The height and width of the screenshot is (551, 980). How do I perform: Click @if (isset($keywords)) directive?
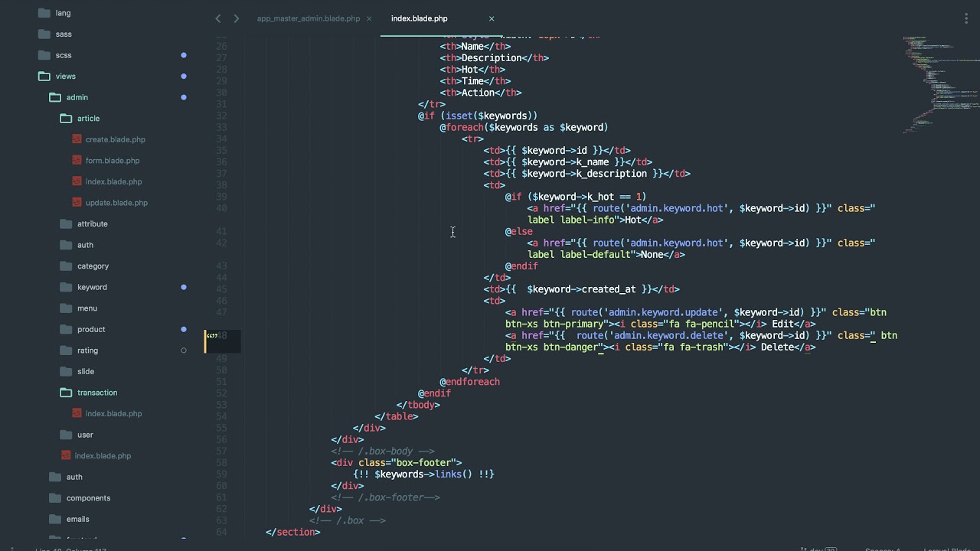point(478,116)
